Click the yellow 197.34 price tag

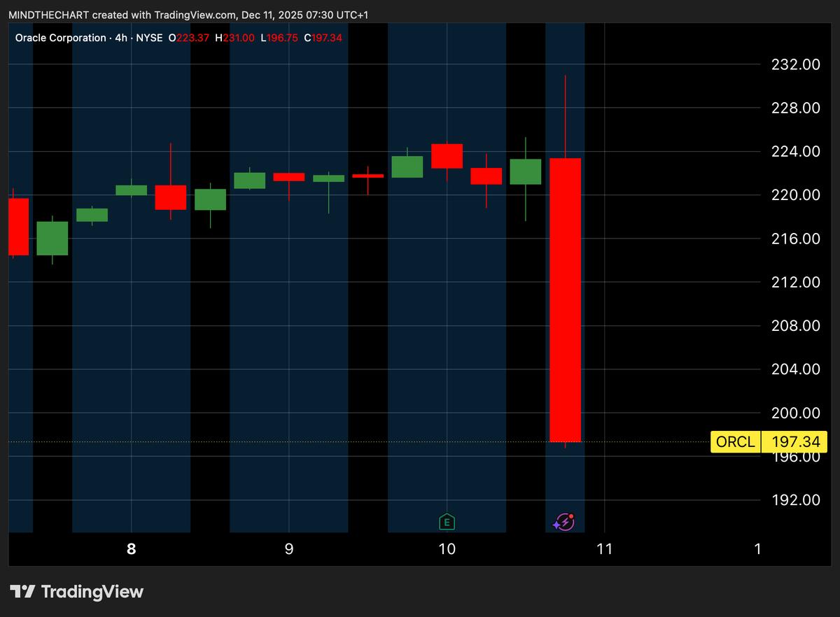794,441
